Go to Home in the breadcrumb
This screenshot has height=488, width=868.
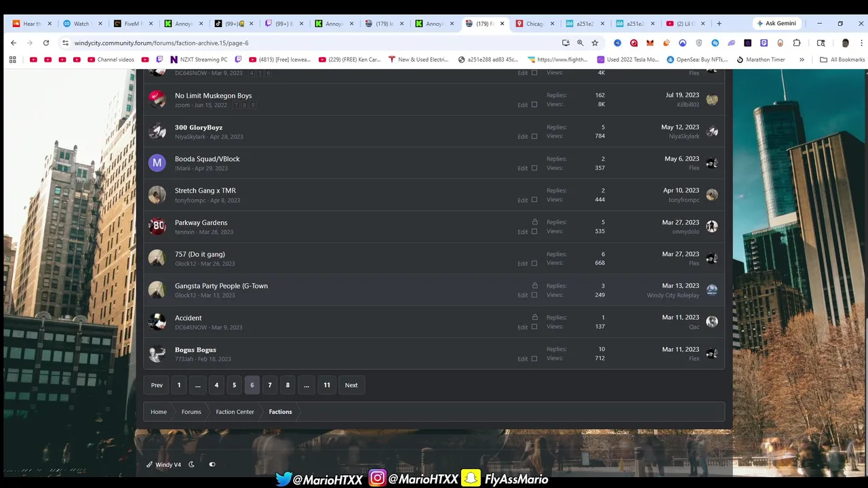[159, 411]
